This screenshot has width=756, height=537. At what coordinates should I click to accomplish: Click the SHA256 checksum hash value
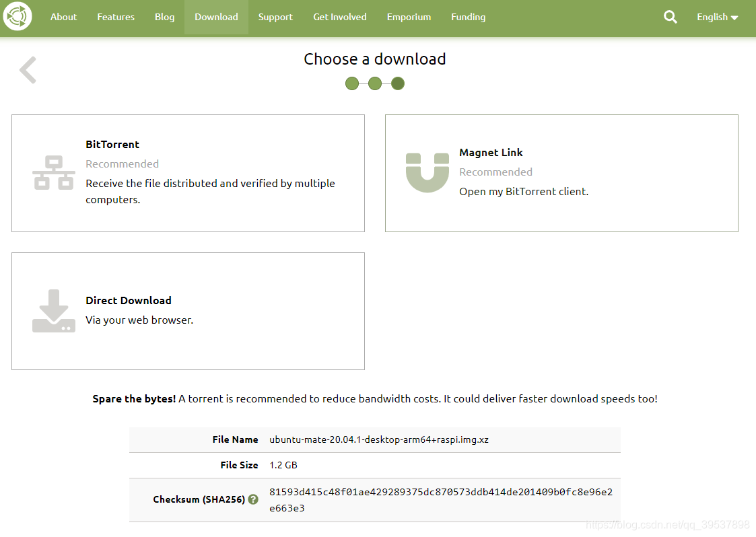tap(441, 500)
